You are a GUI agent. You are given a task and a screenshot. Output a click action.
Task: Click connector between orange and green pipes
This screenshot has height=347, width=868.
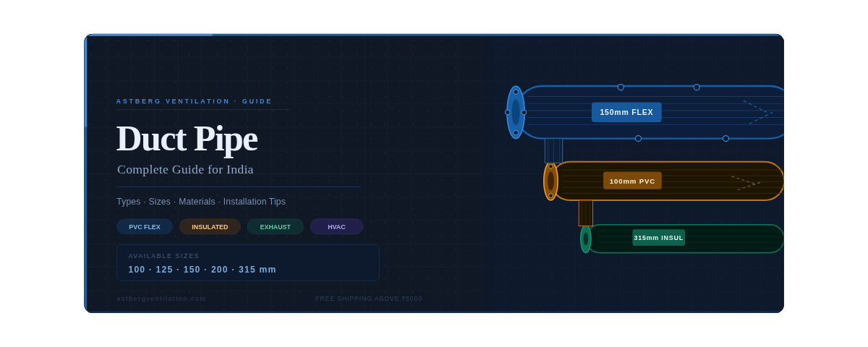tap(585, 213)
